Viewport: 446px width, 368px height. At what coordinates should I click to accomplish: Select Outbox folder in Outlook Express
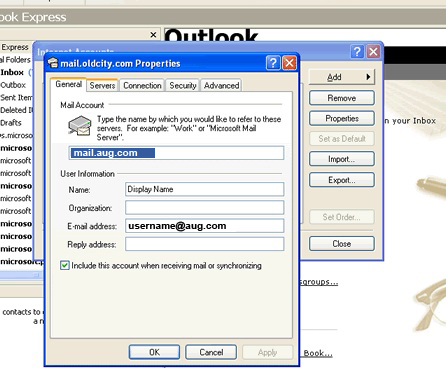pyautogui.click(x=13, y=85)
